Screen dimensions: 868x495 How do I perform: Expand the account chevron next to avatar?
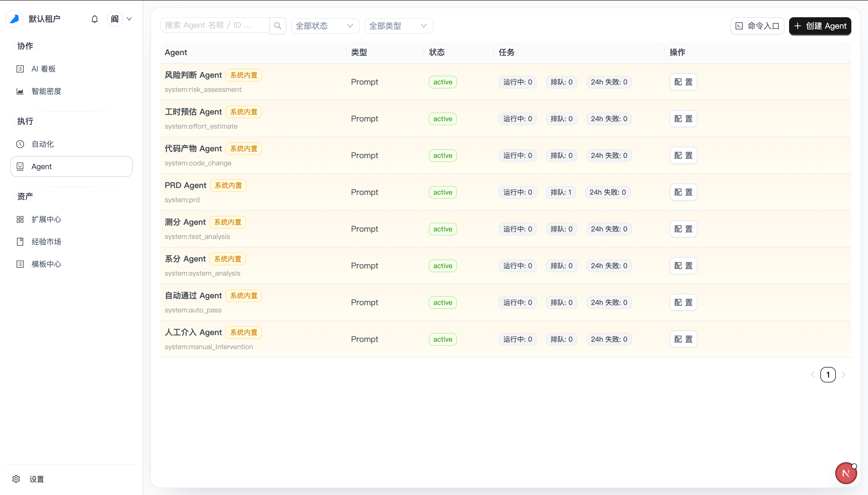[129, 19]
